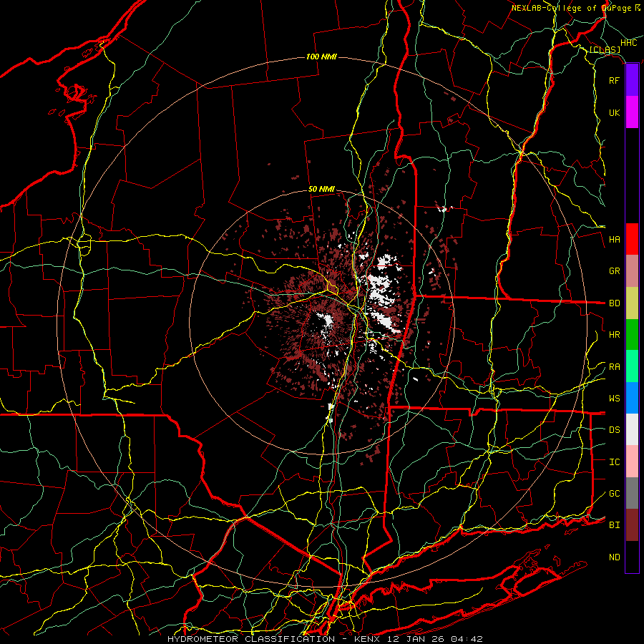The width and height of the screenshot is (644, 644).
Task: Click the BI legend label
Action: [615, 525]
